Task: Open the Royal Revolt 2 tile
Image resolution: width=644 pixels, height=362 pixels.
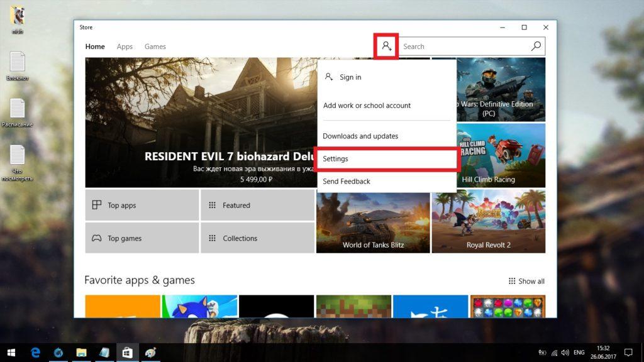Action: click(488, 221)
